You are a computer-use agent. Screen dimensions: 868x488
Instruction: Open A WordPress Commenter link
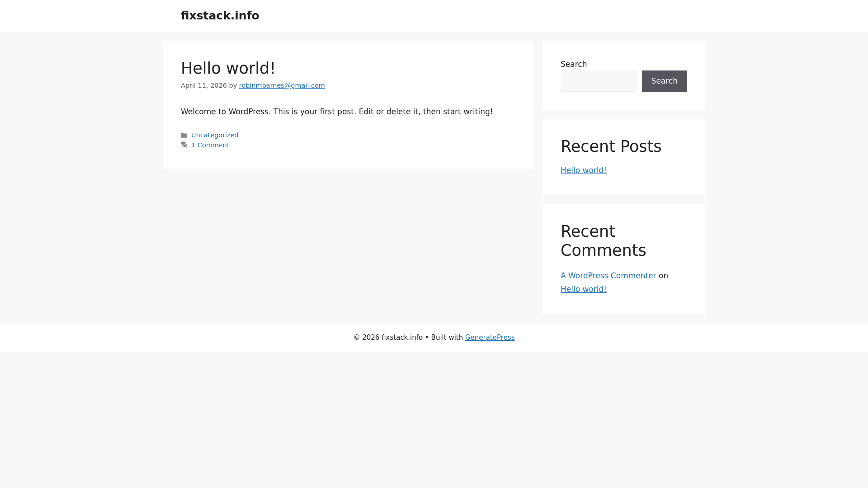point(608,276)
